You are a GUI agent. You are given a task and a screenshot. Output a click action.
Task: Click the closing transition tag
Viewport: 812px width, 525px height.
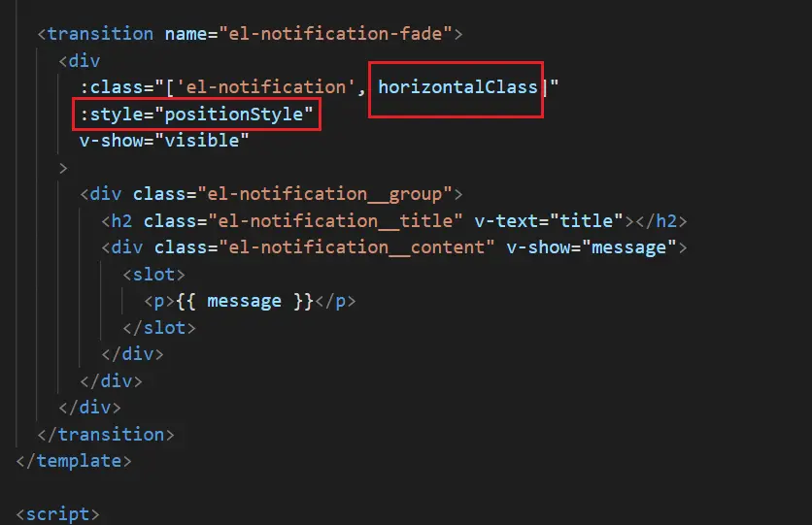tap(106, 435)
